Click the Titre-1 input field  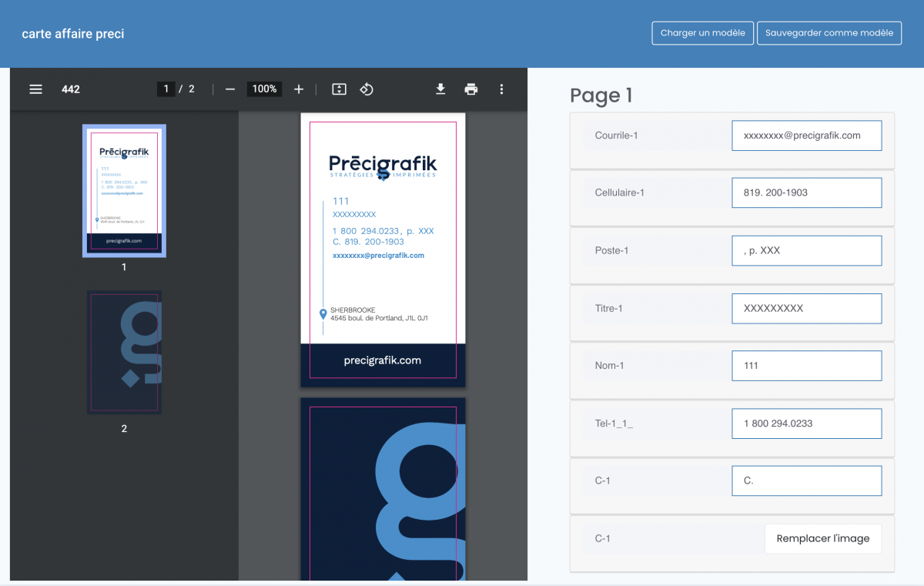click(807, 308)
